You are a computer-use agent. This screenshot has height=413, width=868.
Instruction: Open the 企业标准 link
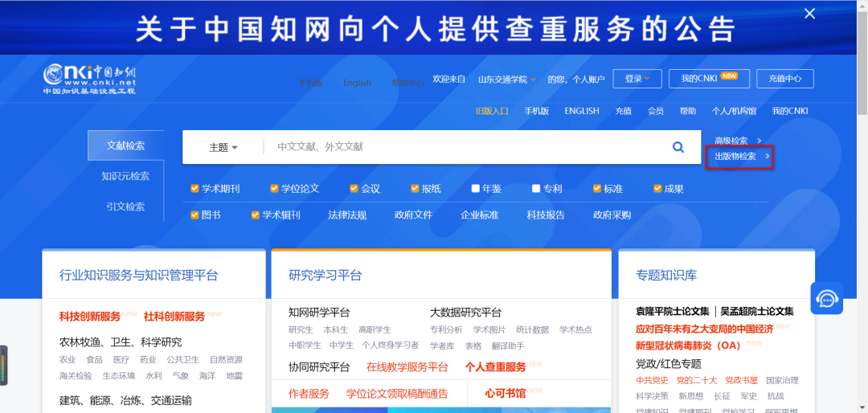[479, 215]
